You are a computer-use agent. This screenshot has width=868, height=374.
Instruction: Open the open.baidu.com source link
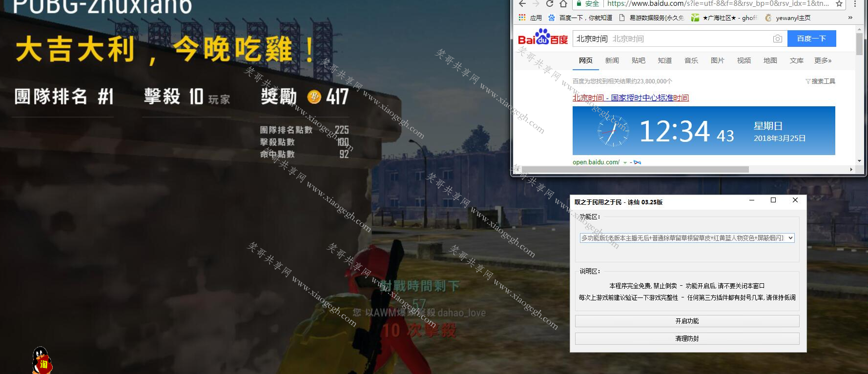pyautogui.click(x=596, y=162)
